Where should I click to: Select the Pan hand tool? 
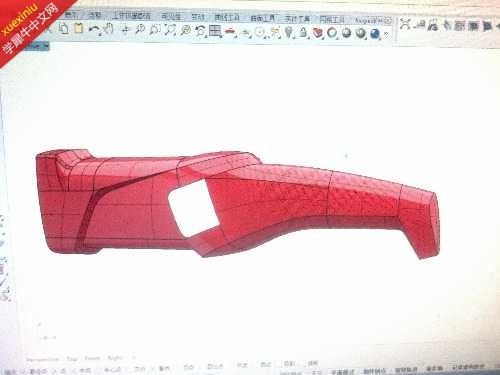(x=109, y=29)
